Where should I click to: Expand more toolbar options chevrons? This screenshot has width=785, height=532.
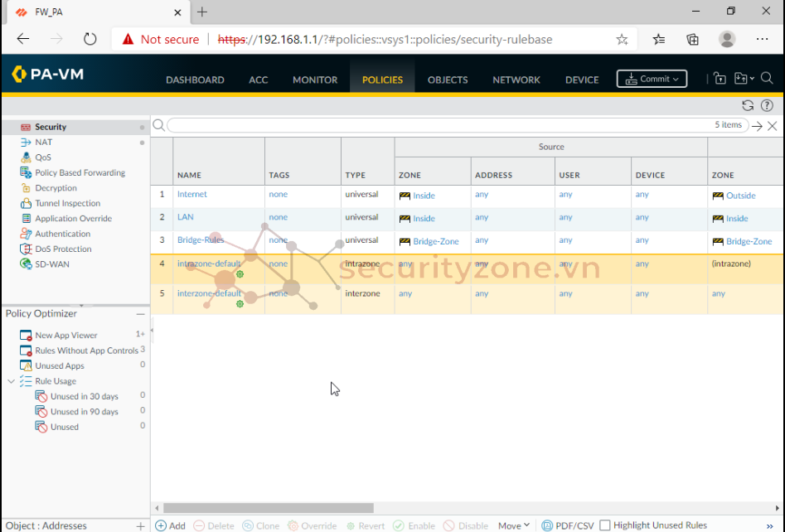coord(769,525)
